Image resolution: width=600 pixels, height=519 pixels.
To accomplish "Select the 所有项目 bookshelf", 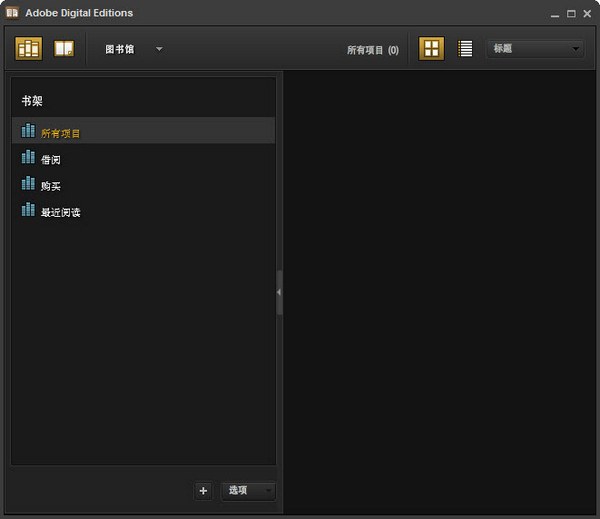I will [x=60, y=132].
